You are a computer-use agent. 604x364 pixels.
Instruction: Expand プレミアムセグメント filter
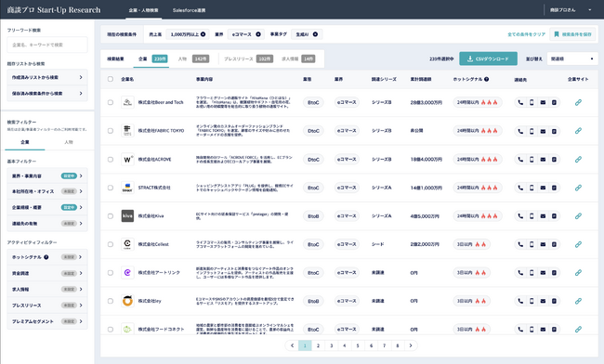tap(47, 321)
